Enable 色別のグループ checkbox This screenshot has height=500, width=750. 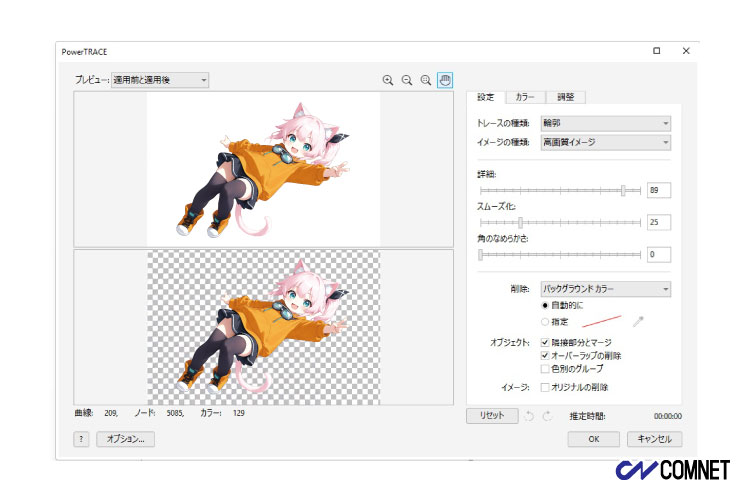(545, 368)
